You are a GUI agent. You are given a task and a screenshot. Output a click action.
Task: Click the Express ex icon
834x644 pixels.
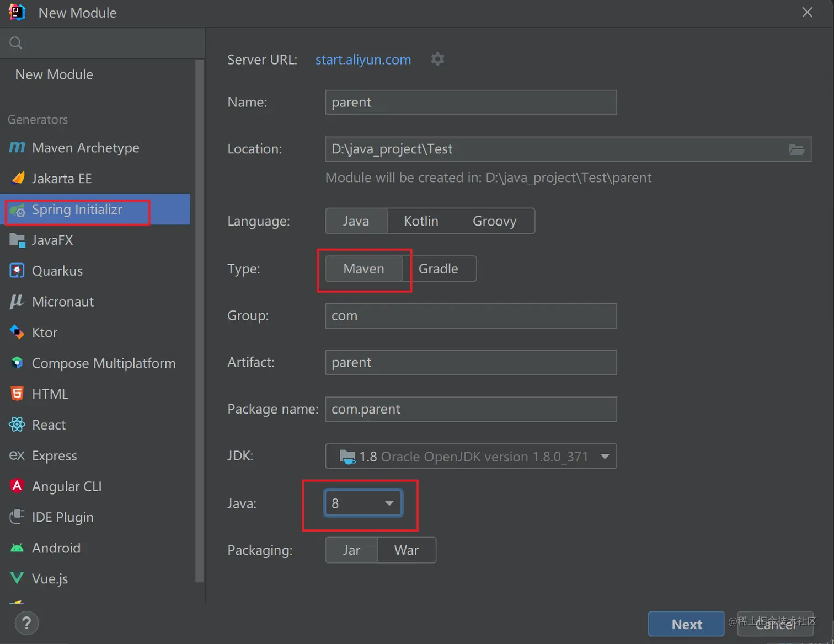17,455
